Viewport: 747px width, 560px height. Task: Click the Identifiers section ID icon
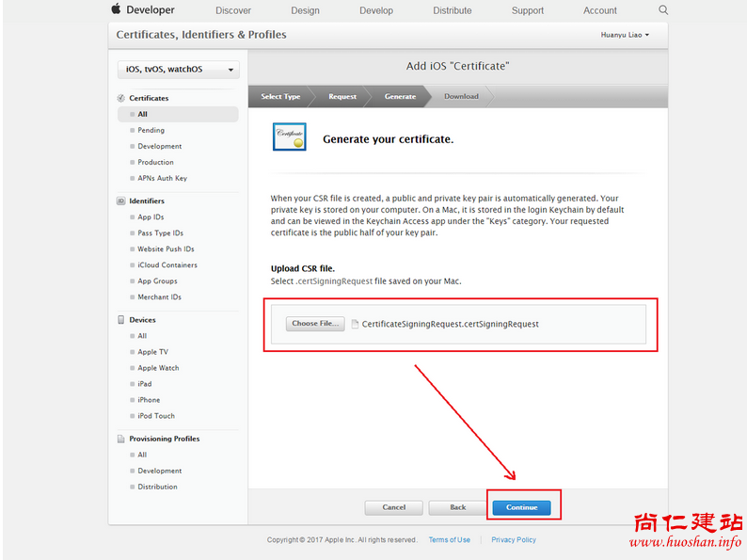click(120, 201)
